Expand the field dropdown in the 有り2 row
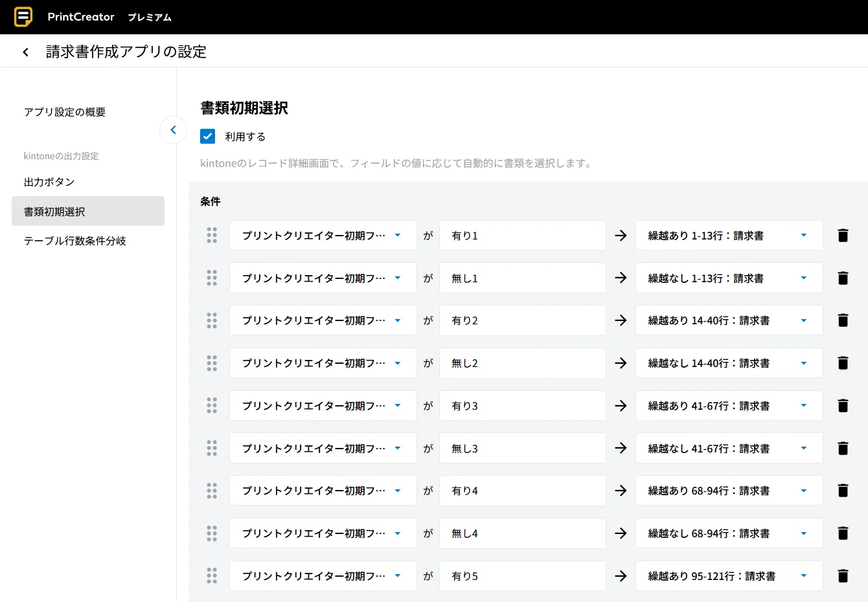The width and height of the screenshot is (868, 602). point(323,320)
